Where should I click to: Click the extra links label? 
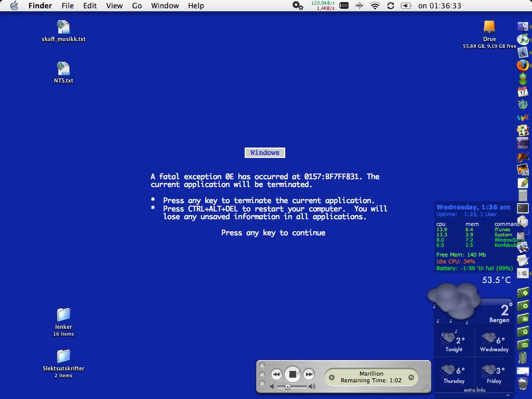475,390
